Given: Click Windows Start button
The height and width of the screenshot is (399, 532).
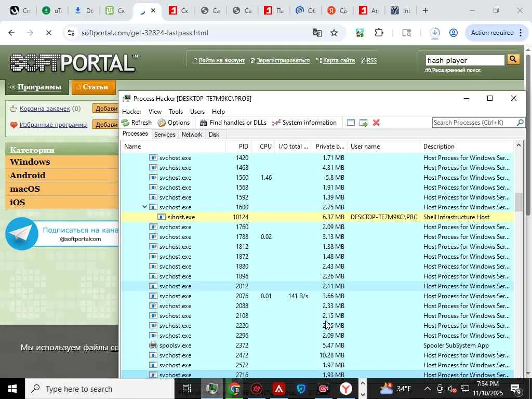Looking at the screenshot, I should pyautogui.click(x=12, y=389).
